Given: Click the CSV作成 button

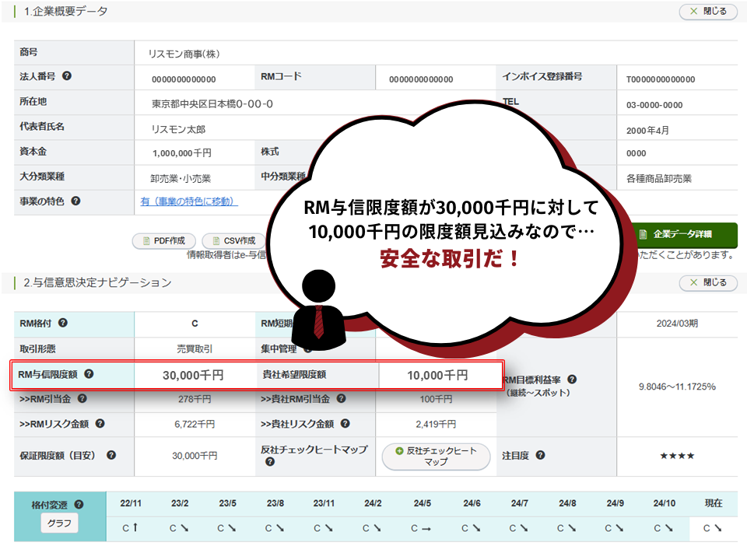Looking at the screenshot, I should (x=232, y=241).
